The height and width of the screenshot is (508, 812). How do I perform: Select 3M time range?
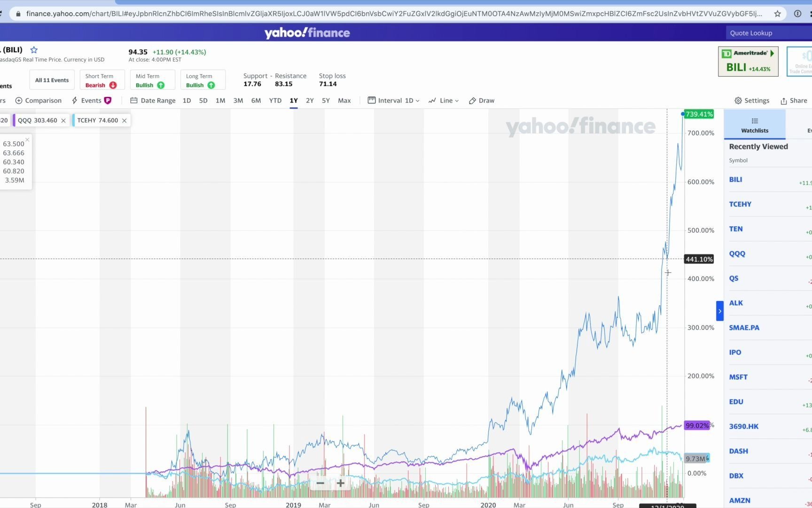click(x=238, y=101)
